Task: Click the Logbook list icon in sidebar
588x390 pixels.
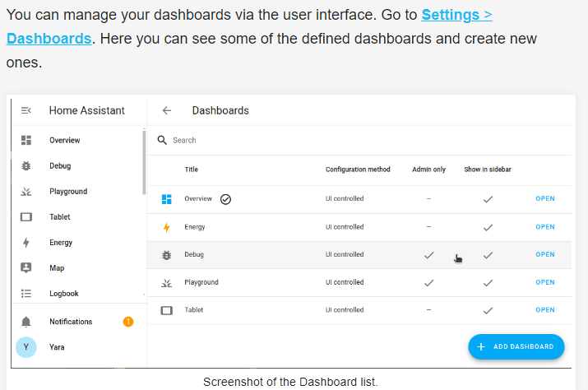Action: pos(25,294)
